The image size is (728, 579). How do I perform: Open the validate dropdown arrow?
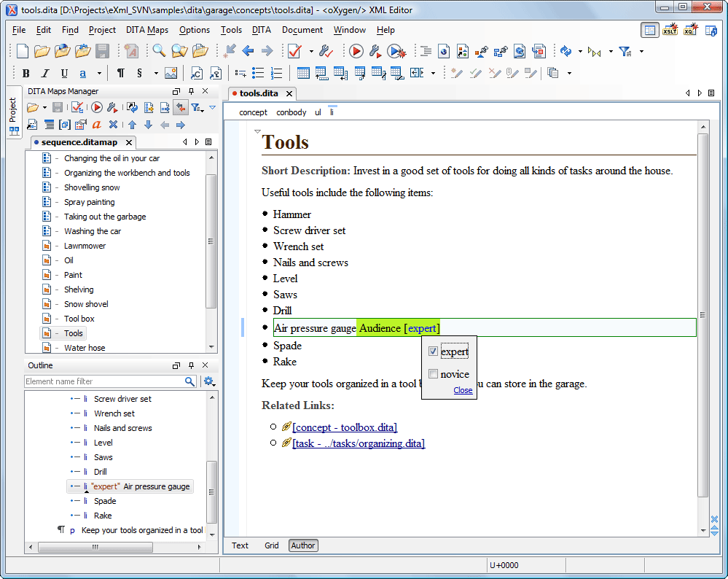pyautogui.click(x=311, y=51)
